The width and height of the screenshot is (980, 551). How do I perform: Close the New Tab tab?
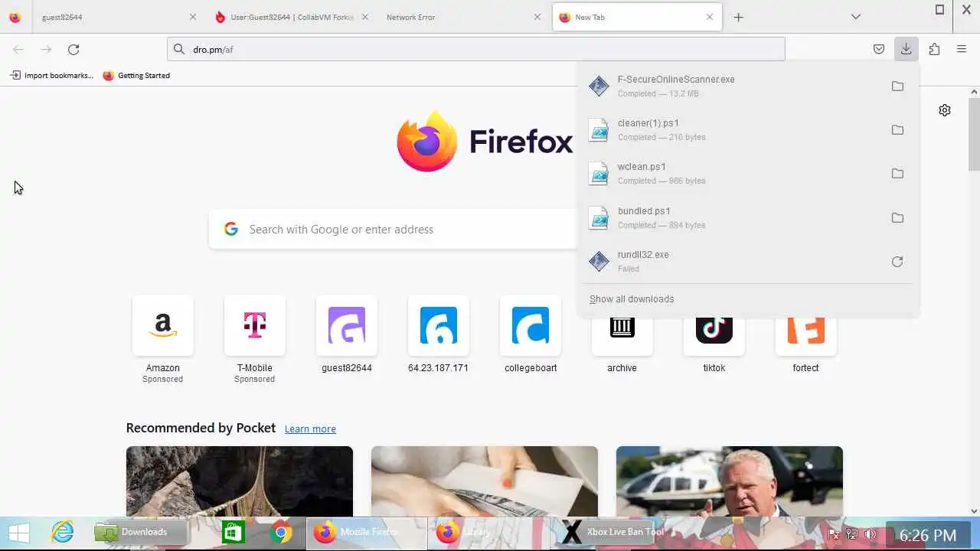tap(709, 17)
